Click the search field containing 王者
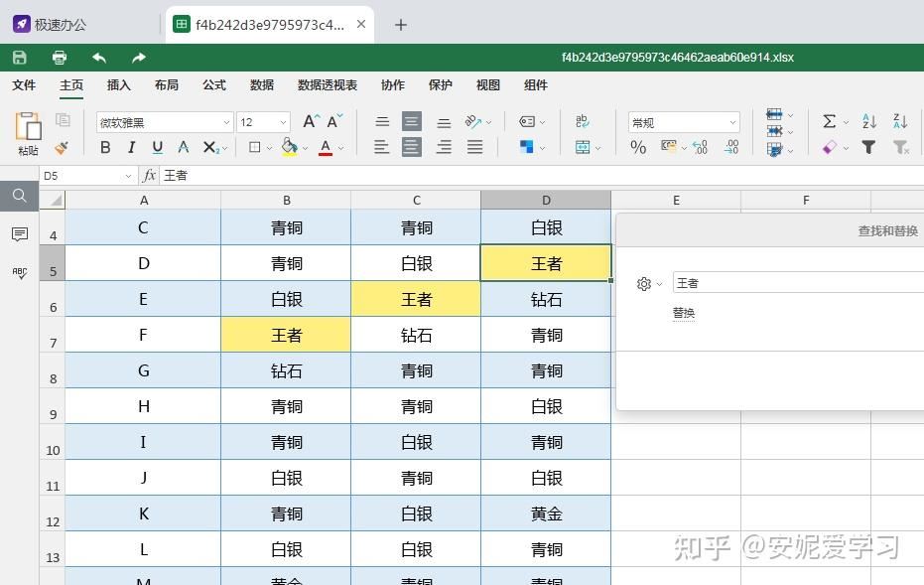 798,283
